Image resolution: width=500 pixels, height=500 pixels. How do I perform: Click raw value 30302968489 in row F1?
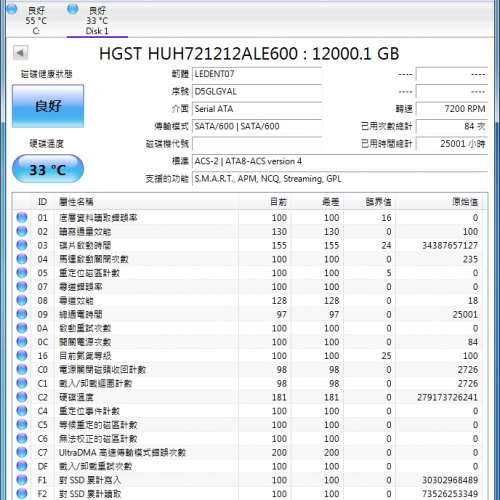coord(450,480)
